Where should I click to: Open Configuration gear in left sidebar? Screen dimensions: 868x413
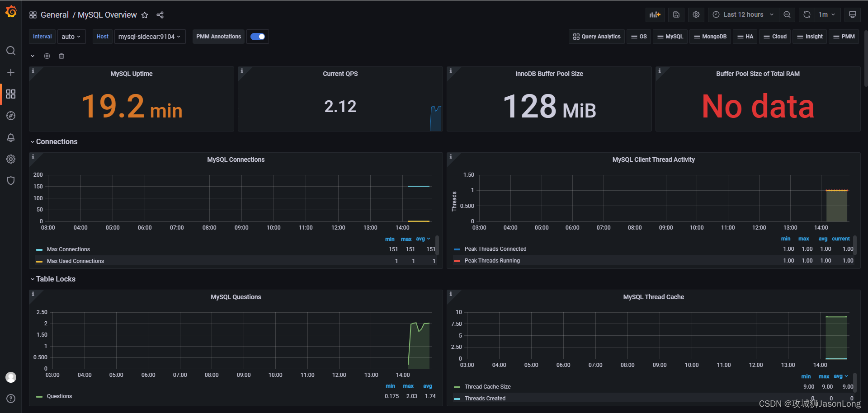pyautogui.click(x=11, y=159)
